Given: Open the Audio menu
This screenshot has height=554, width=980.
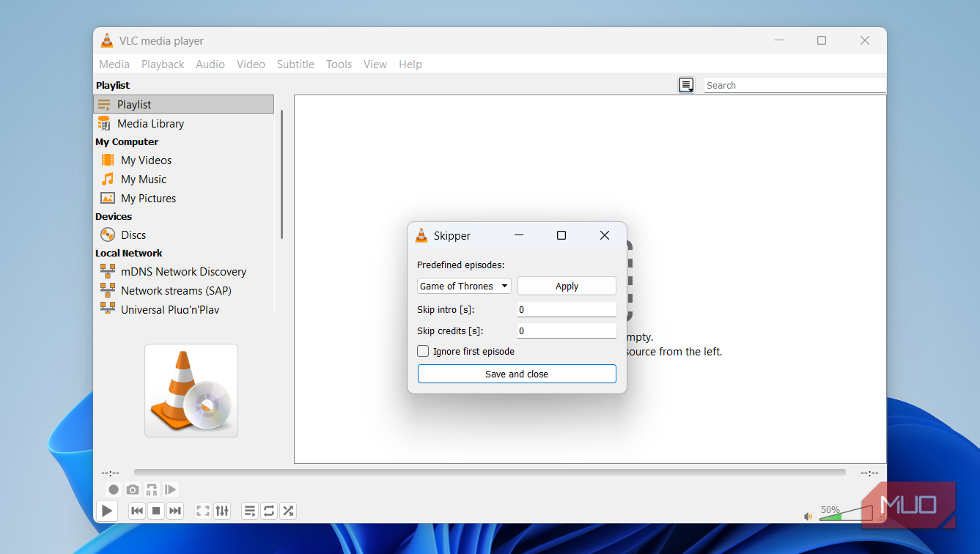Looking at the screenshot, I should click(x=210, y=64).
